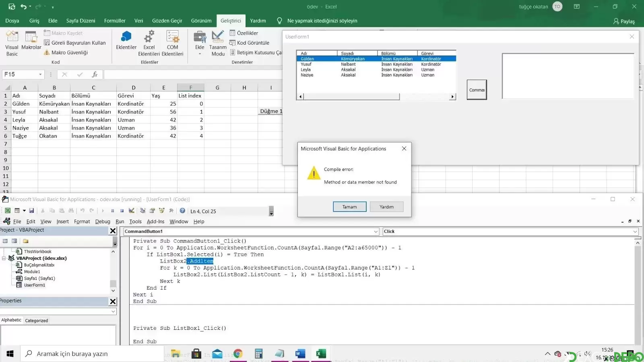Open Excel Eklentileri gear icon

click(149, 43)
